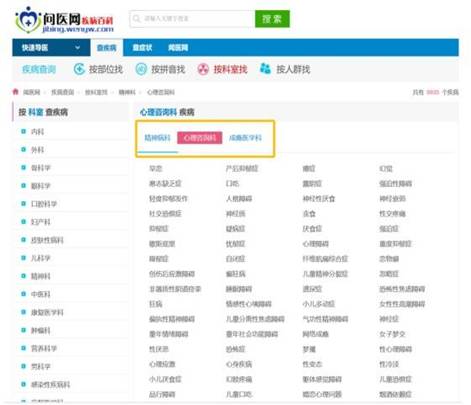Click the people icon beside 按人群找
This screenshot has width=471, height=405.
(x=265, y=69)
